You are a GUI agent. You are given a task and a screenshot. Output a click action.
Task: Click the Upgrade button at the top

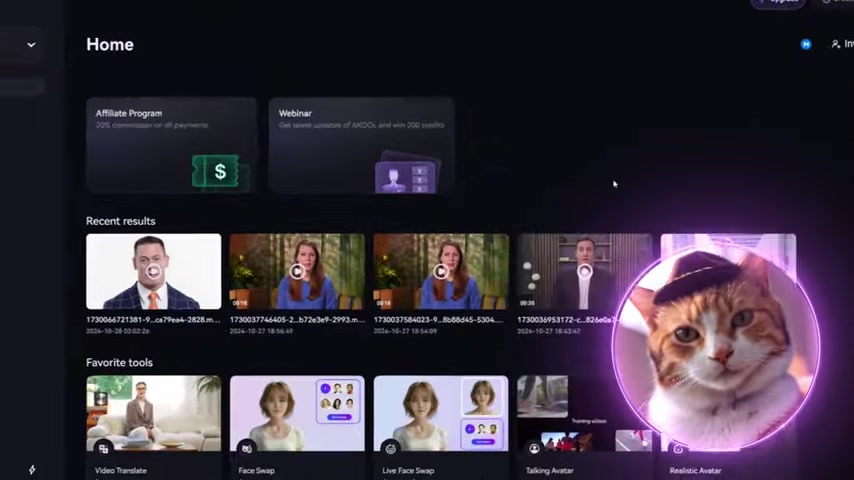coord(778,2)
